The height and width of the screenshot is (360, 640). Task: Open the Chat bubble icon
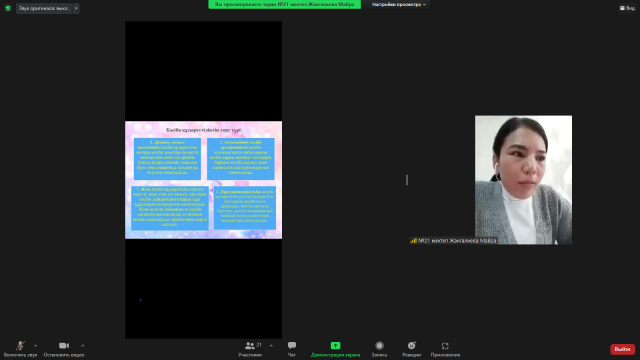tap(292, 346)
